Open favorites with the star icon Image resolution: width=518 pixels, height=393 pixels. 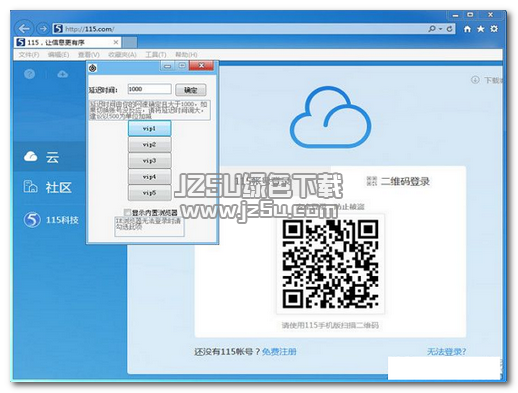click(x=480, y=29)
